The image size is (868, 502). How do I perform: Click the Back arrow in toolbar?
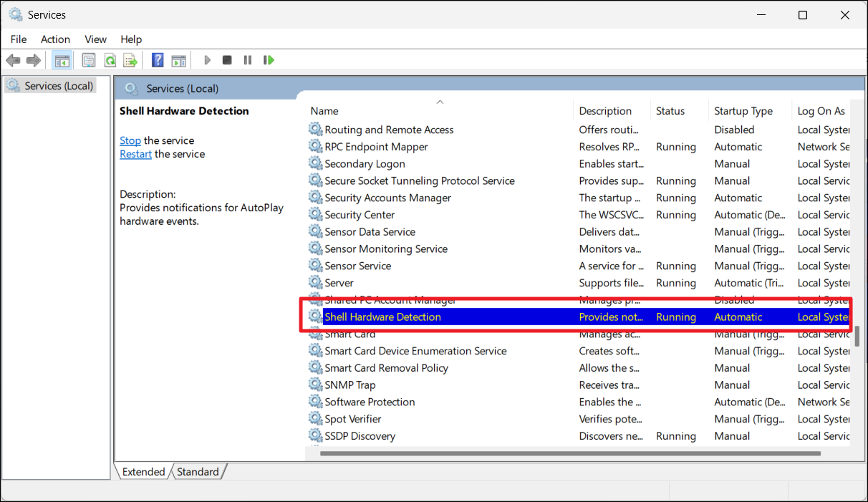click(x=13, y=60)
